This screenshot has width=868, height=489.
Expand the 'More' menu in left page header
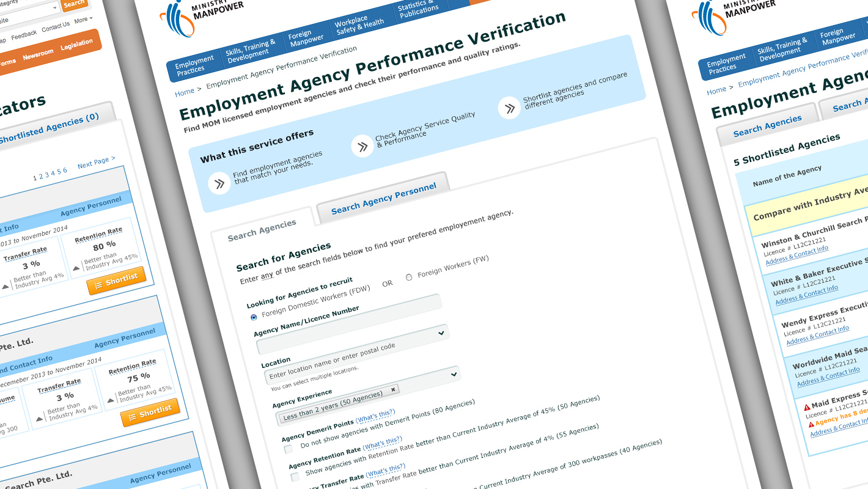coord(83,20)
